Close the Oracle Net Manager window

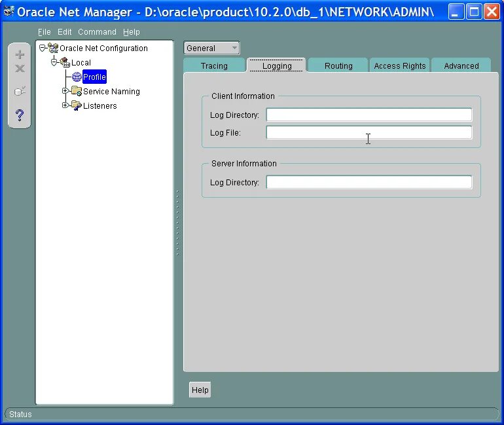(492, 12)
